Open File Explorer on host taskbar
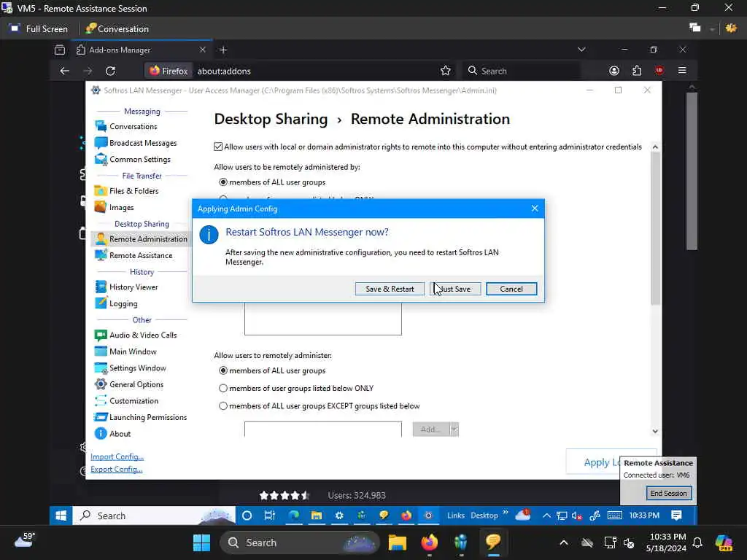The width and height of the screenshot is (747, 560). click(398, 542)
